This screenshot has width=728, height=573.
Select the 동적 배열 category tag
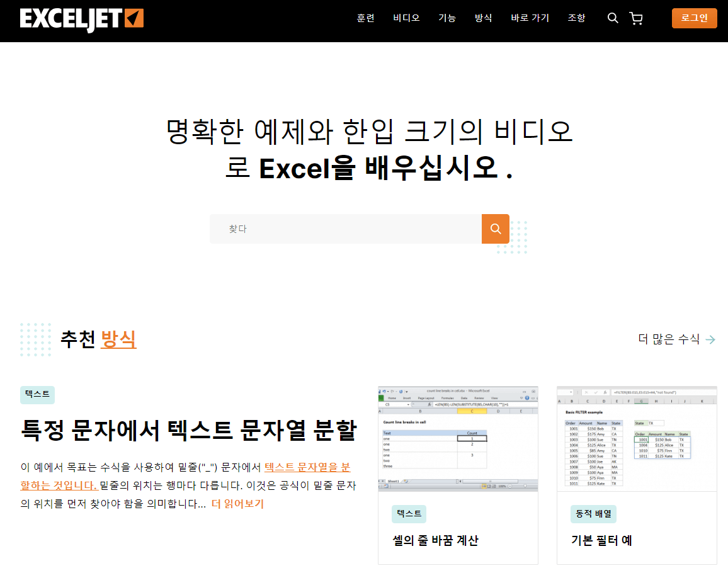click(593, 514)
